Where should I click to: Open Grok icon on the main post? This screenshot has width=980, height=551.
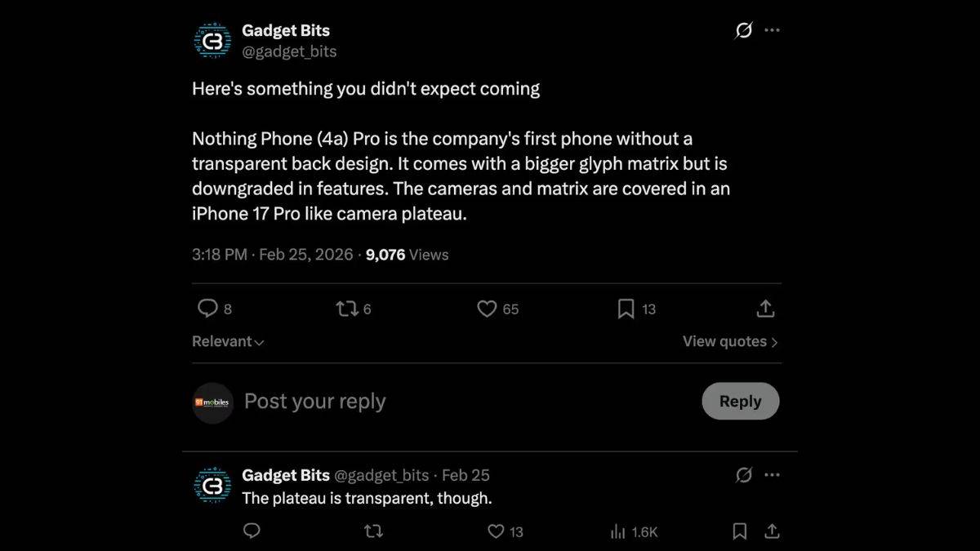coord(743,30)
